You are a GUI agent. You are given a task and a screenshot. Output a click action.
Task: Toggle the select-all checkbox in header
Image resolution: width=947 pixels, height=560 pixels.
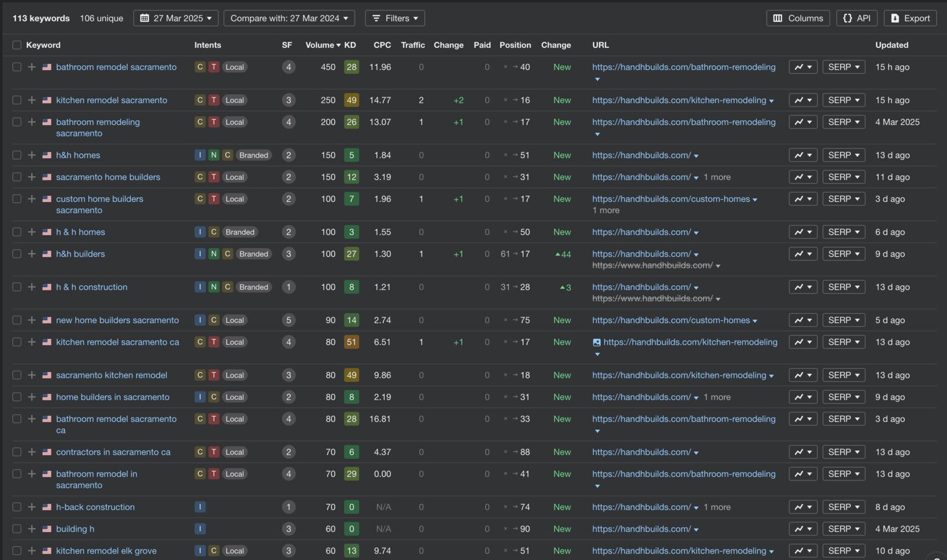(x=17, y=45)
